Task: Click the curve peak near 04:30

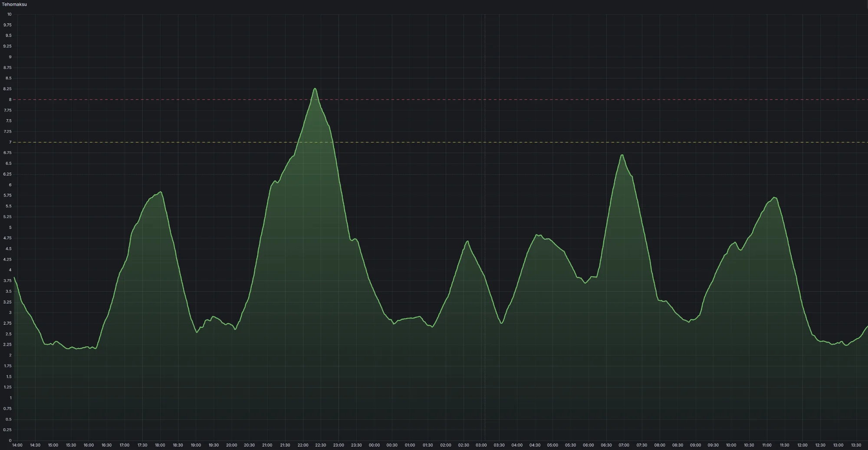Action: 538,235
